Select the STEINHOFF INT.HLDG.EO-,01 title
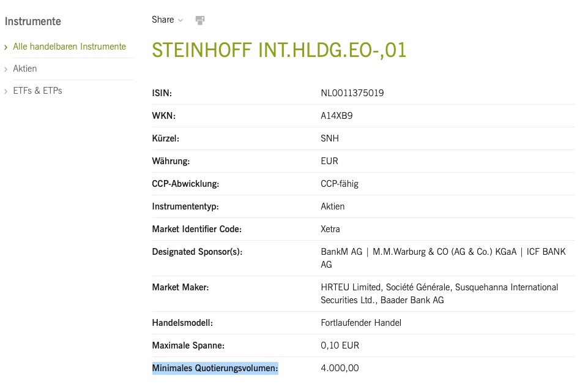Screen dimensions: 588x392 279,51
